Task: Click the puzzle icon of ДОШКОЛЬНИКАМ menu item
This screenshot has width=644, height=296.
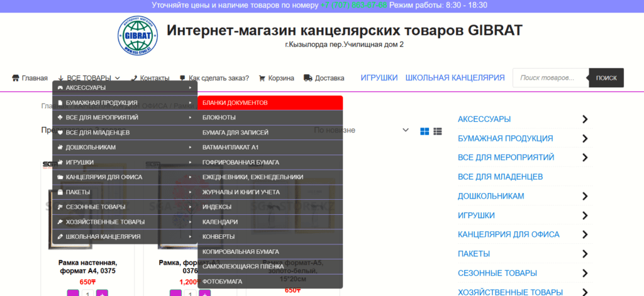Action: click(x=60, y=148)
